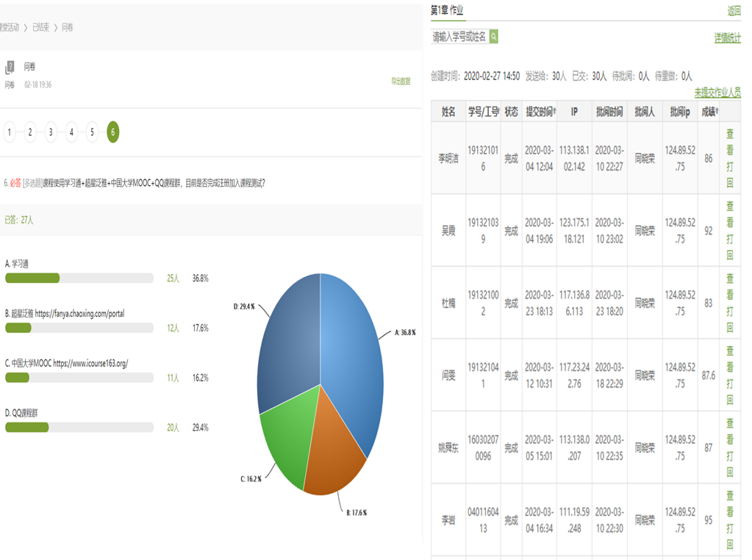Click 查看 for student 李明洁
The width and height of the screenshot is (752, 560).
coord(730,142)
